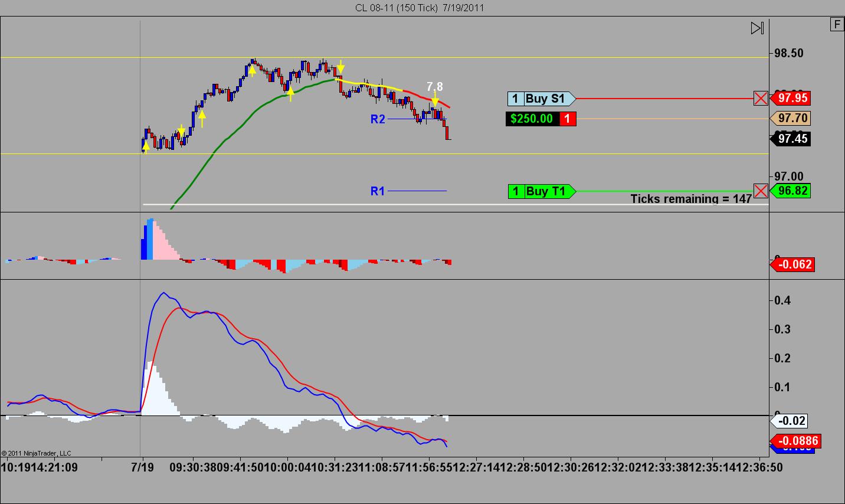
Task: Select the Buy T1 target order flag
Action: 541,191
